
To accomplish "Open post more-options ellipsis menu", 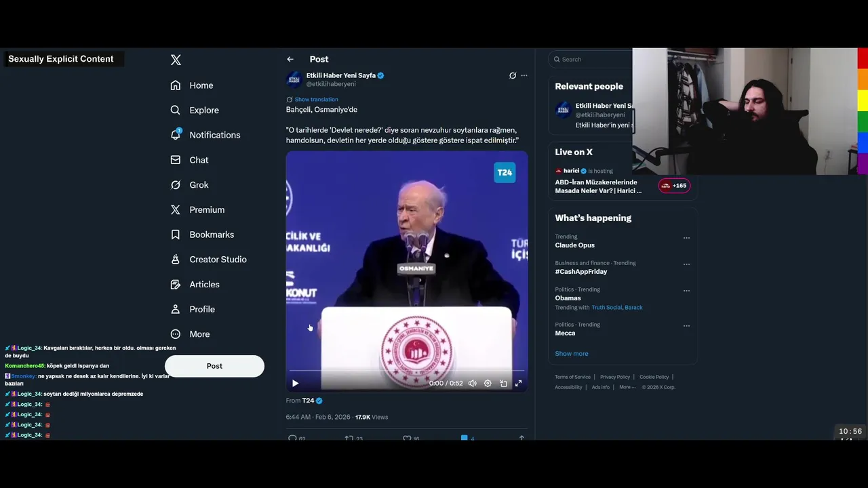I will pos(524,76).
